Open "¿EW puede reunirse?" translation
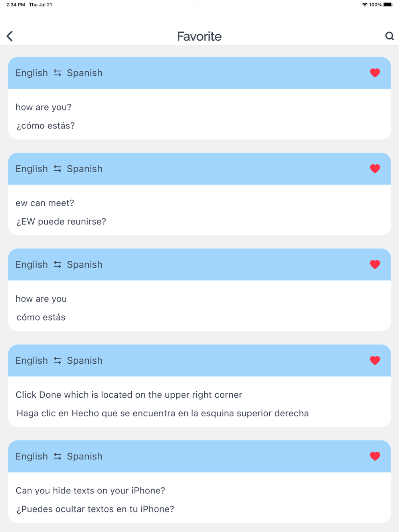399x532 pixels. (x=61, y=221)
